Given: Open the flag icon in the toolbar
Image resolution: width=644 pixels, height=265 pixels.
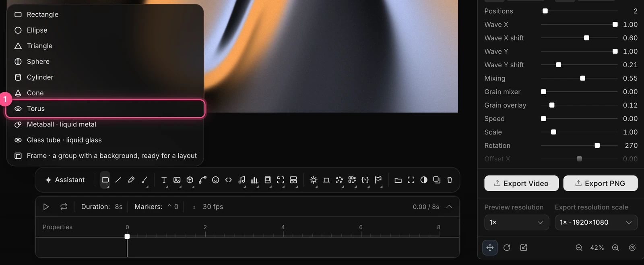Looking at the screenshot, I should pos(378,180).
